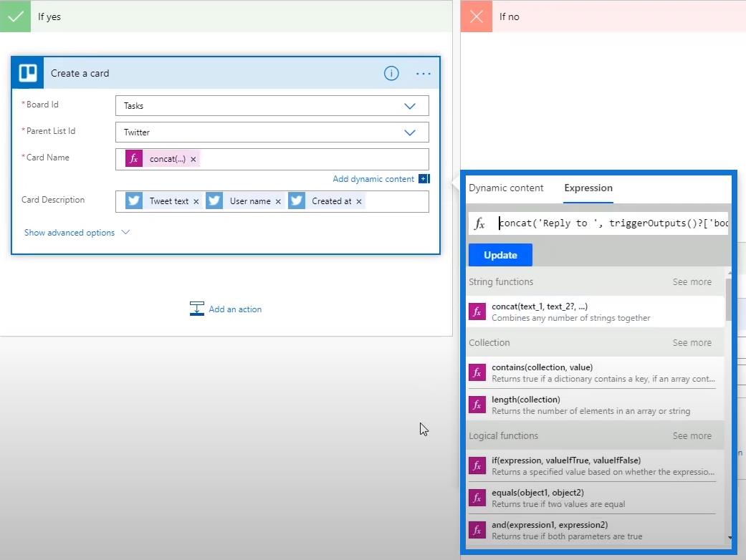Select the If no branch header
This screenshot has width=746, height=560.
click(x=603, y=16)
